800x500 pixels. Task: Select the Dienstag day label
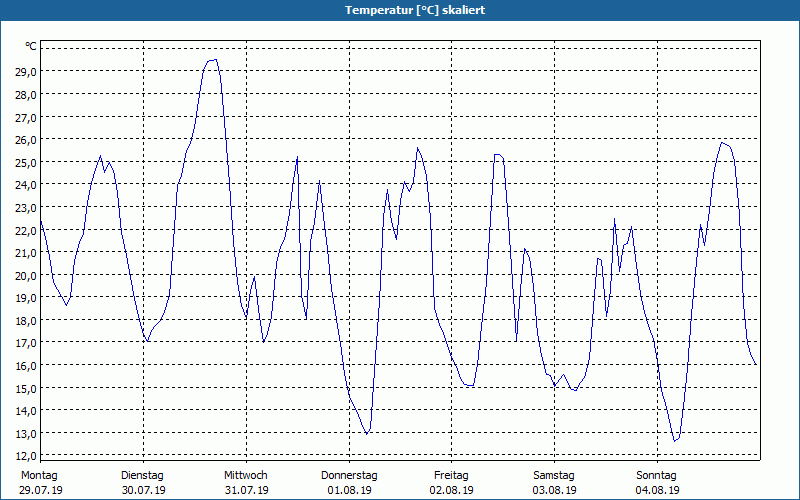click(x=142, y=476)
